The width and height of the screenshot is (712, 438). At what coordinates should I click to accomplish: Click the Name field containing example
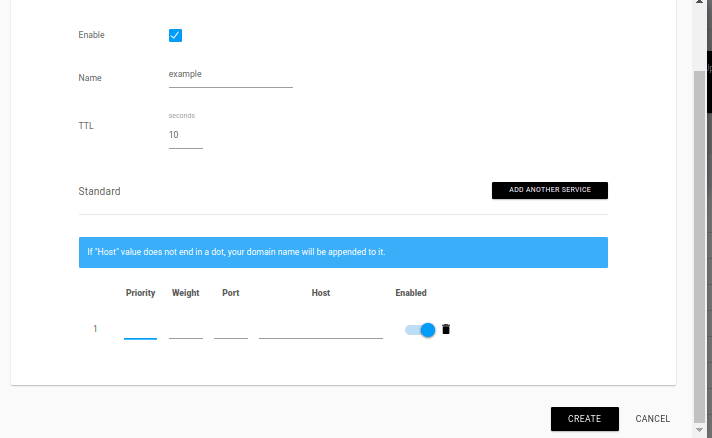pos(231,75)
